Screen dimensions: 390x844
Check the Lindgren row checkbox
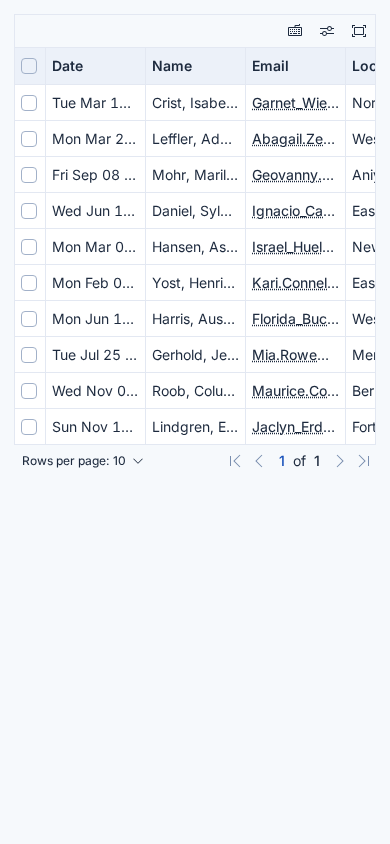[x=29, y=427]
